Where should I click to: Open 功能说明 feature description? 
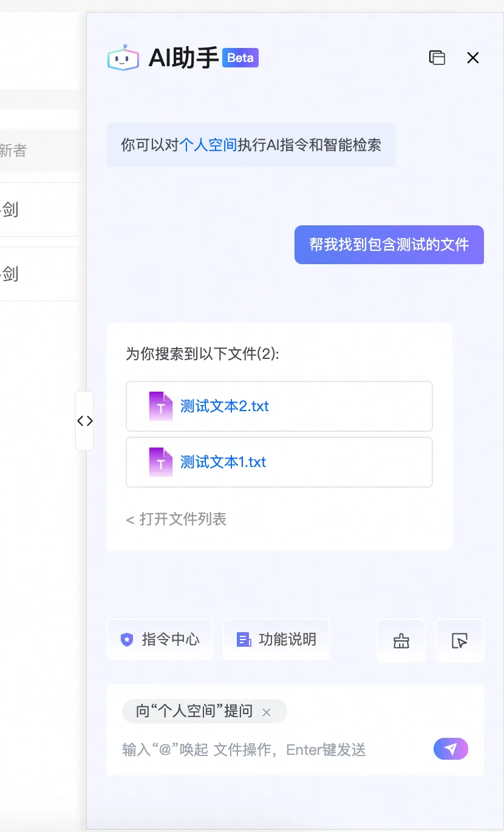(277, 639)
